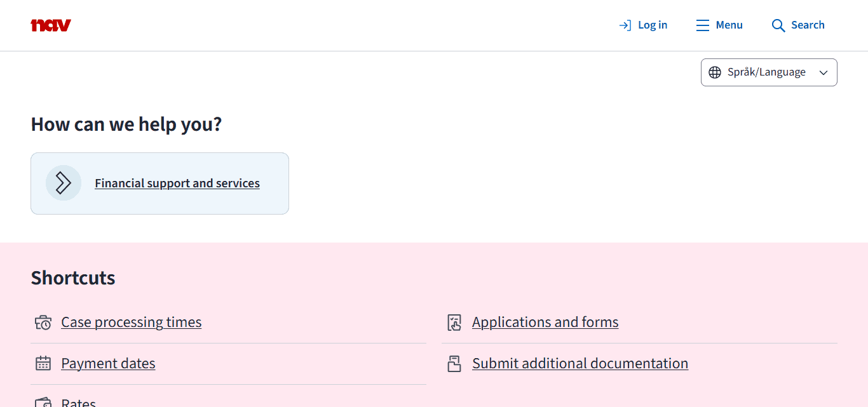Open the Payment dates shortcut
Image resolution: width=868 pixels, height=407 pixels.
click(108, 364)
